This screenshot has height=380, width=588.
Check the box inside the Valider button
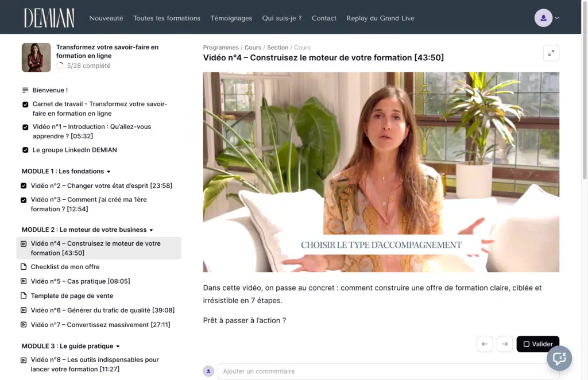click(526, 344)
